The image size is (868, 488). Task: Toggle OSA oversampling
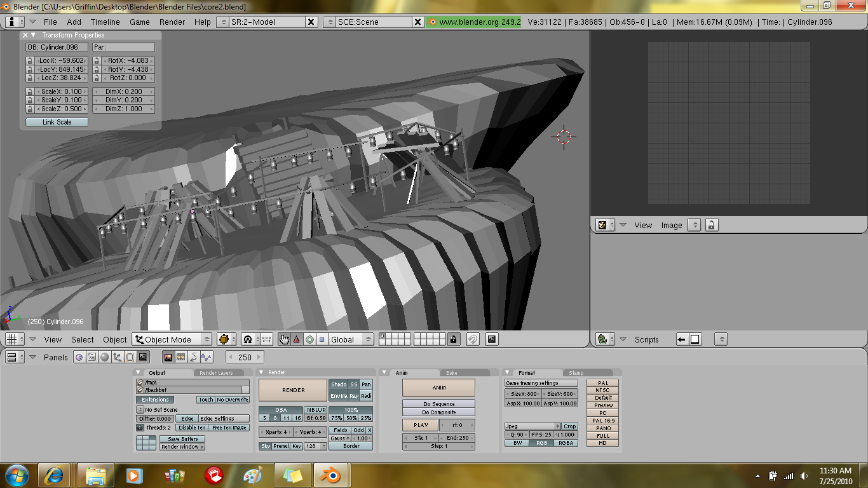280,410
